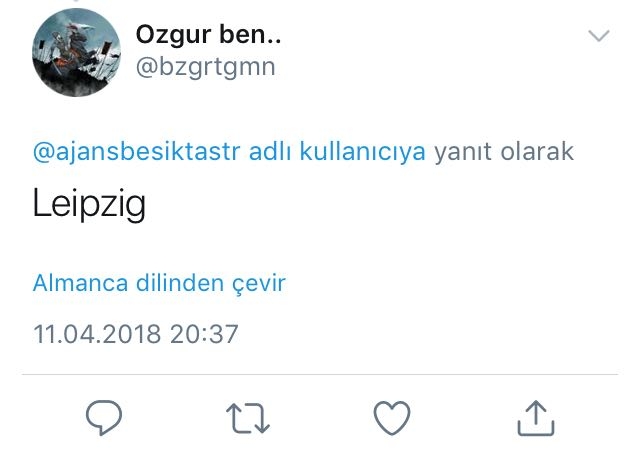The width and height of the screenshot is (640, 462).
Task: Select the word 'kullanıcıya' in reply line
Action: [x=362, y=152]
